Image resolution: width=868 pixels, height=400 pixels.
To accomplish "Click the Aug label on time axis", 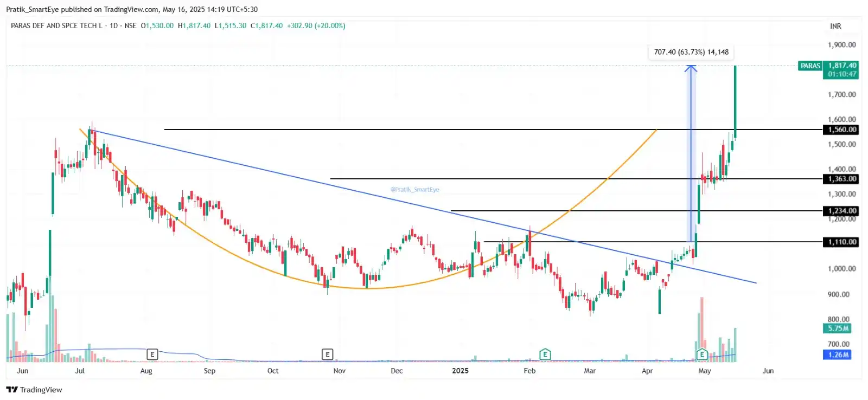I will [x=146, y=371].
